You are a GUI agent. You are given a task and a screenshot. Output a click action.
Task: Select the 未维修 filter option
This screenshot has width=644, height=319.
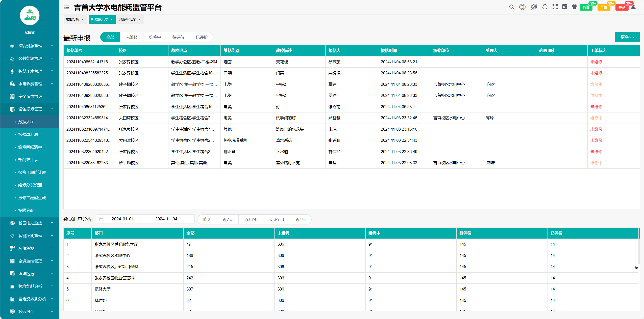click(x=132, y=37)
